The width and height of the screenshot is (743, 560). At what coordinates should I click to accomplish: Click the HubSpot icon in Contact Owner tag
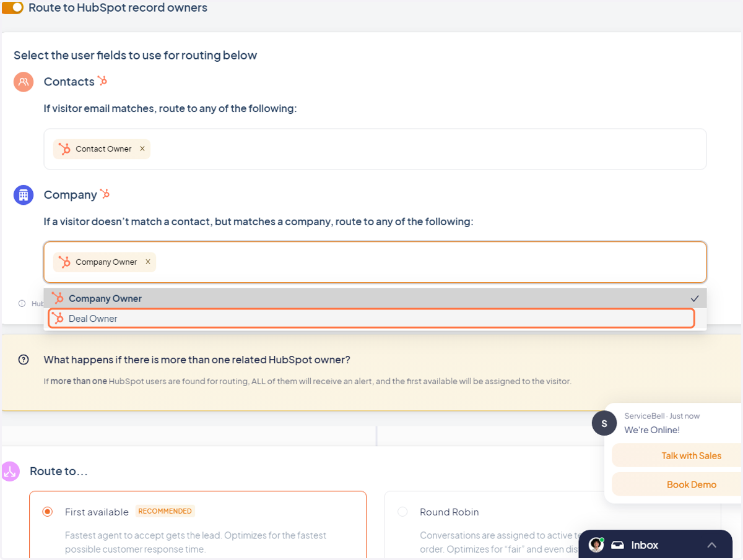[x=64, y=149]
